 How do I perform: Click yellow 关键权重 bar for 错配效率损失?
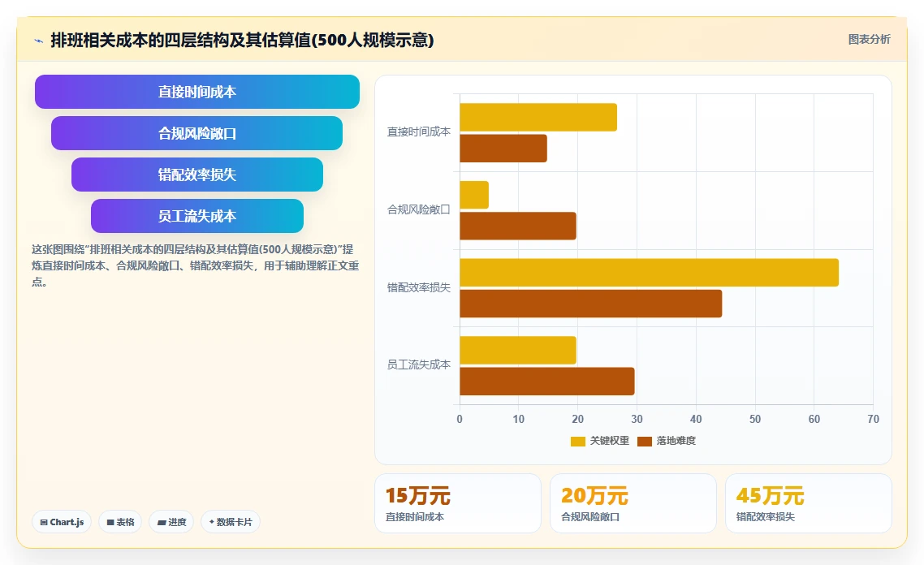click(650, 273)
